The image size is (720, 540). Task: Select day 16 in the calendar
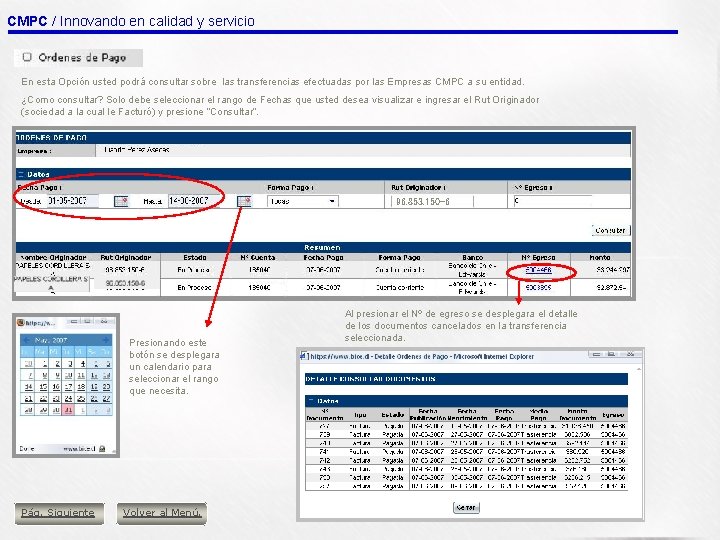pyautogui.click(x=56, y=387)
